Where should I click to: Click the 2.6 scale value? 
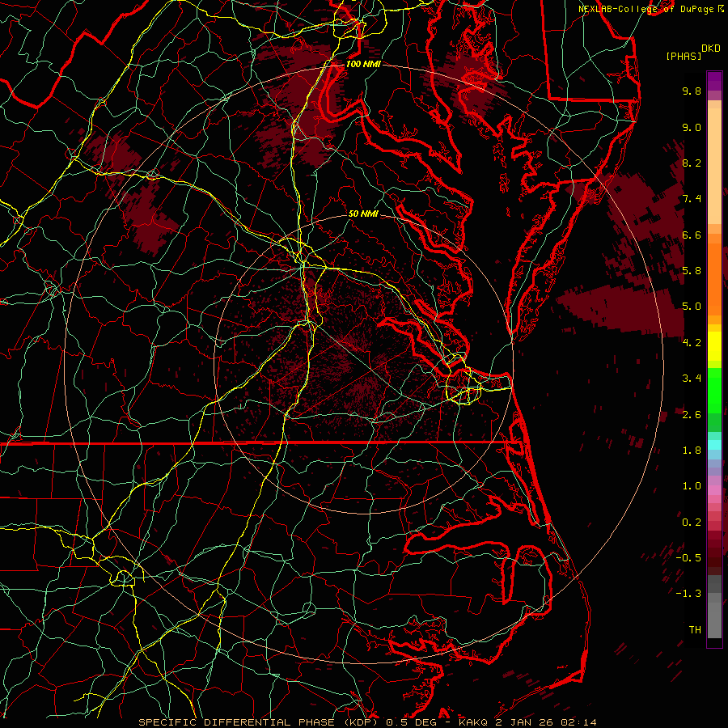[692, 415]
